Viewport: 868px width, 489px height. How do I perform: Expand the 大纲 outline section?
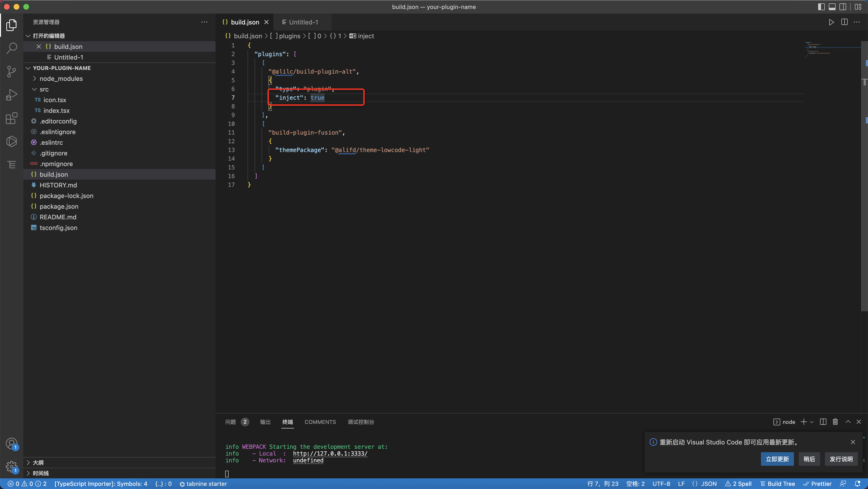pos(38,462)
